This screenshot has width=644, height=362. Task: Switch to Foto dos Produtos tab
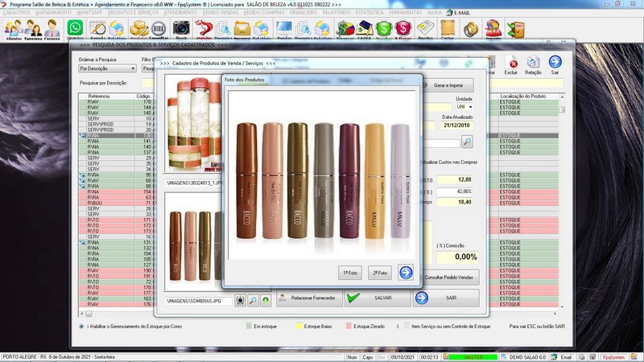coord(244,80)
